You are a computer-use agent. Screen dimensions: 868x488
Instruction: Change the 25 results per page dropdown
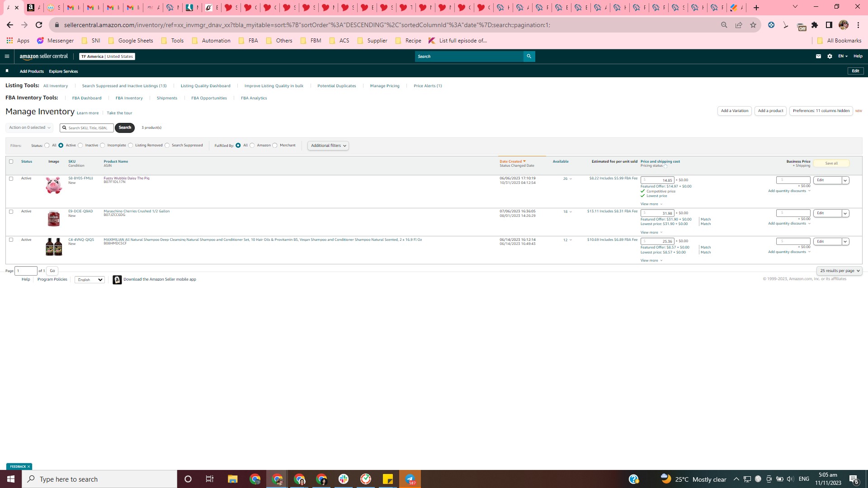840,271
